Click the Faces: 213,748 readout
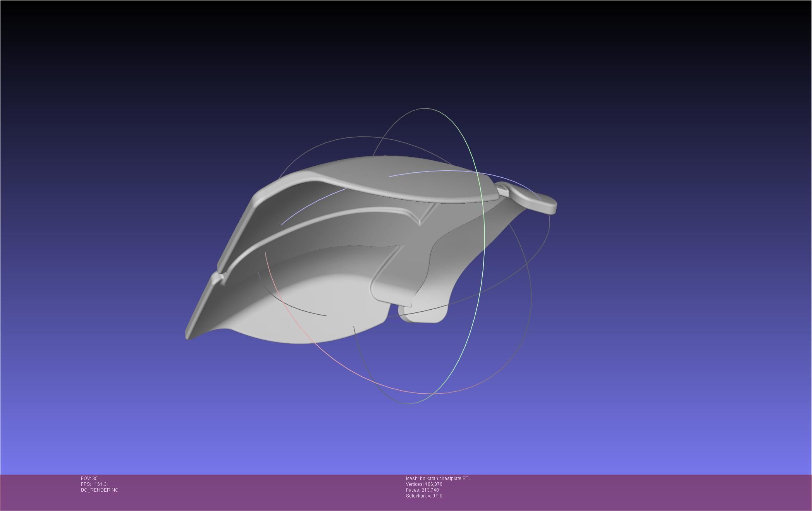The height and width of the screenshot is (511, 812). click(x=422, y=490)
